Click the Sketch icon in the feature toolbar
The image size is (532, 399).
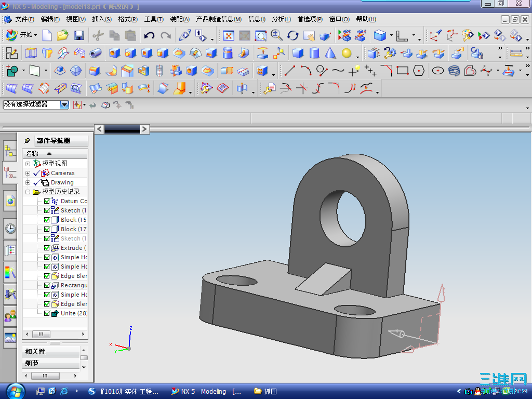pos(12,54)
